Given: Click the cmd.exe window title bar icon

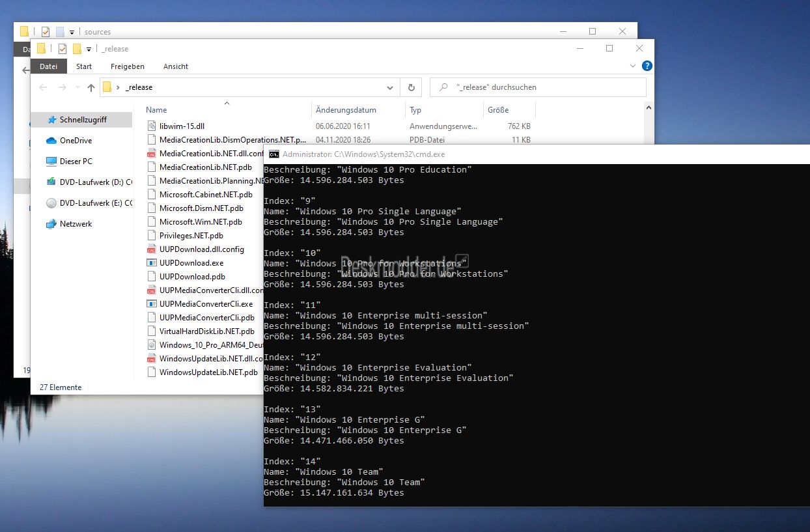Looking at the screenshot, I should tap(274, 154).
